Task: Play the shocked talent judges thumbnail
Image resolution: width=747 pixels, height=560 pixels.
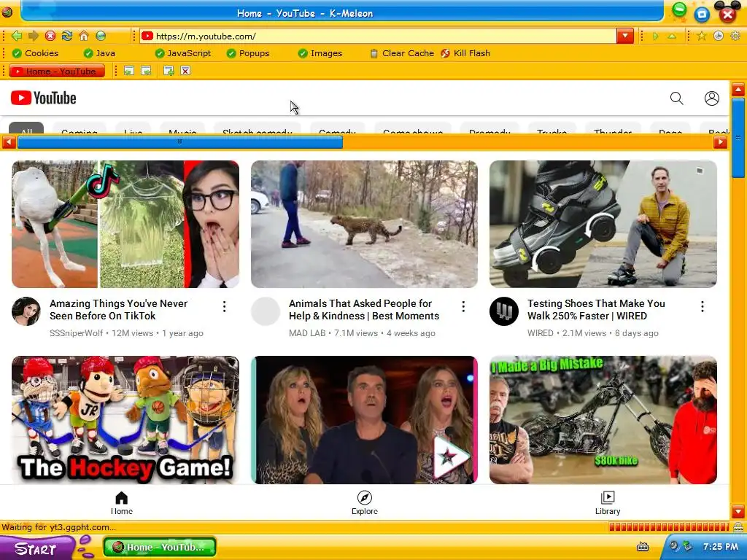Action: (x=364, y=419)
